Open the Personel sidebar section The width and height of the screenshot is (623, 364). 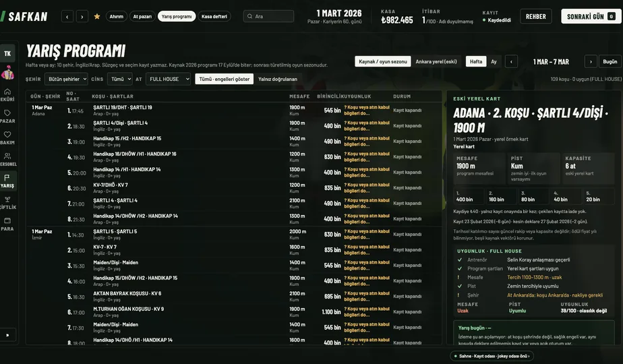(x=7, y=159)
